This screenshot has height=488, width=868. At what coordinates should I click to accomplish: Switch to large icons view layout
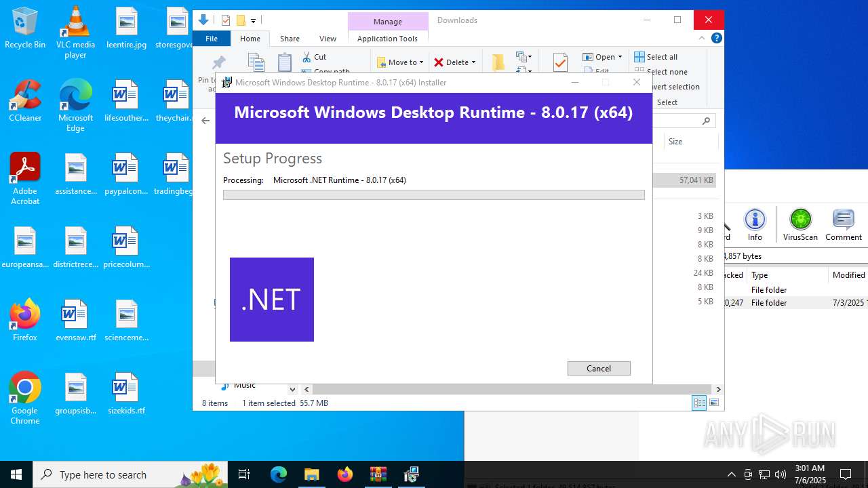coord(713,403)
